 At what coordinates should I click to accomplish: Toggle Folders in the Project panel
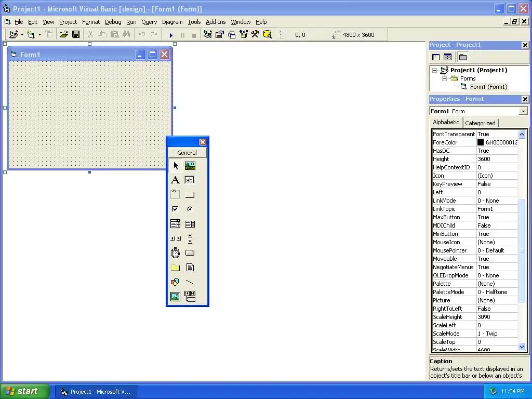point(463,57)
